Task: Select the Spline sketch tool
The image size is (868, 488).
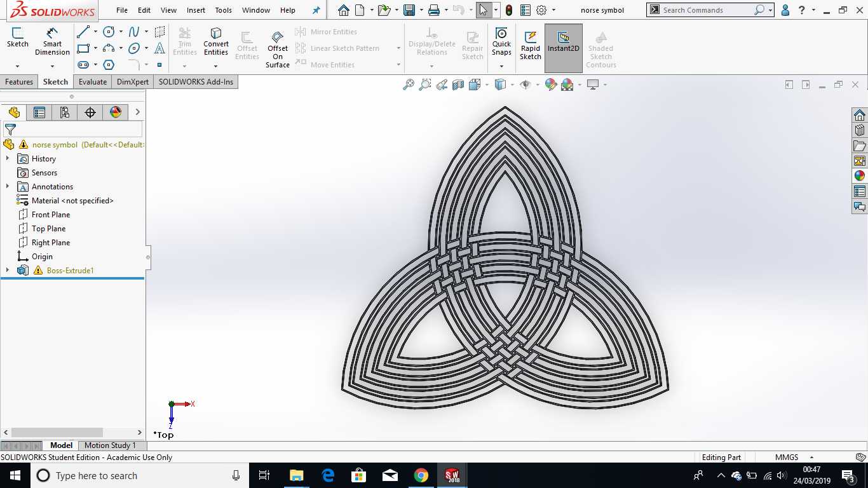Action: click(x=134, y=32)
